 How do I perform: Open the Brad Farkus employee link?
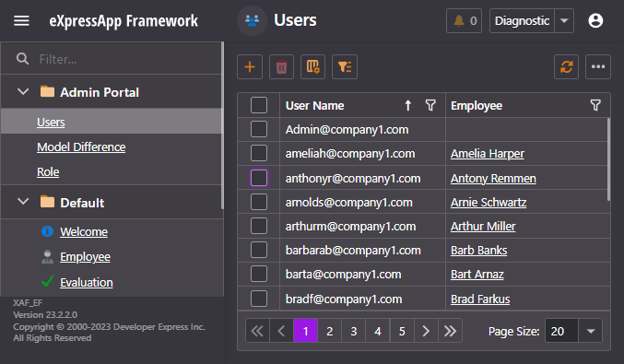coord(480,299)
